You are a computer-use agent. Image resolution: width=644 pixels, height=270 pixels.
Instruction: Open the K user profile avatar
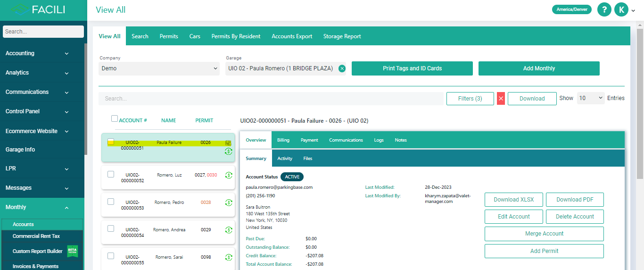(x=621, y=9)
